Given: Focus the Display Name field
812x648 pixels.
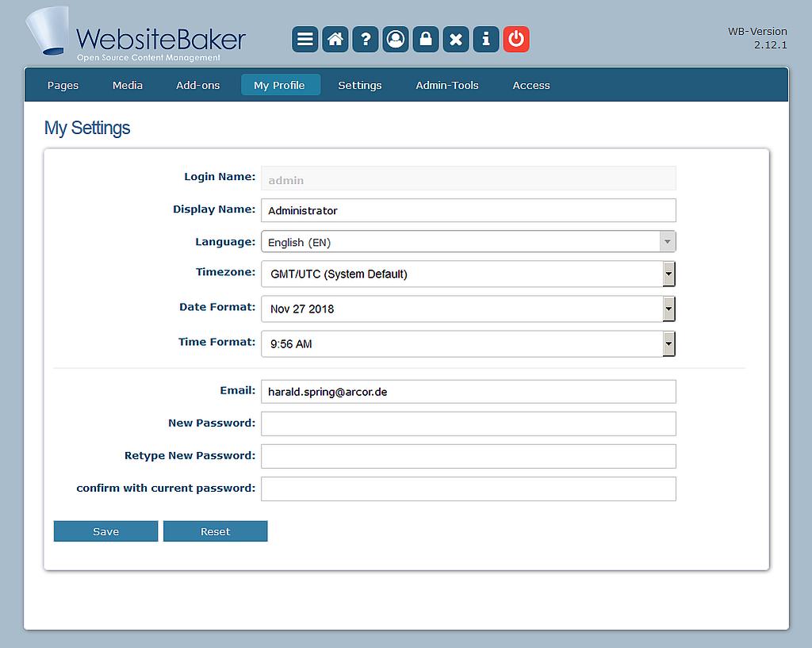Looking at the screenshot, I should pyautogui.click(x=469, y=210).
